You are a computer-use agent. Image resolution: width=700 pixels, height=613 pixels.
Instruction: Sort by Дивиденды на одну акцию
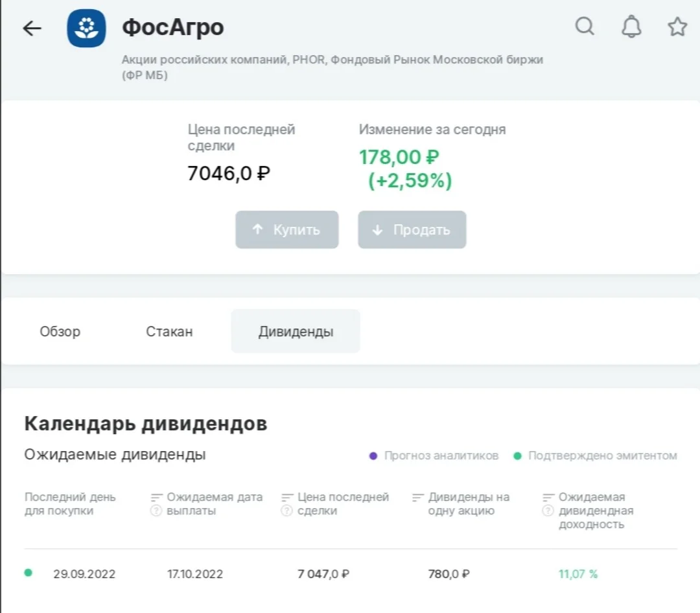(418, 497)
